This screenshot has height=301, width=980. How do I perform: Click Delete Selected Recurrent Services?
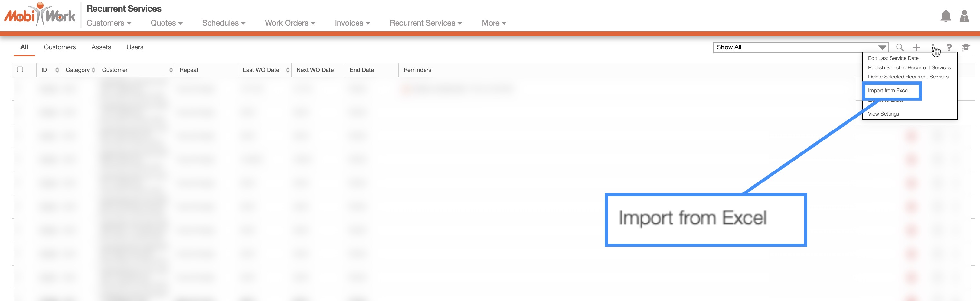point(908,77)
